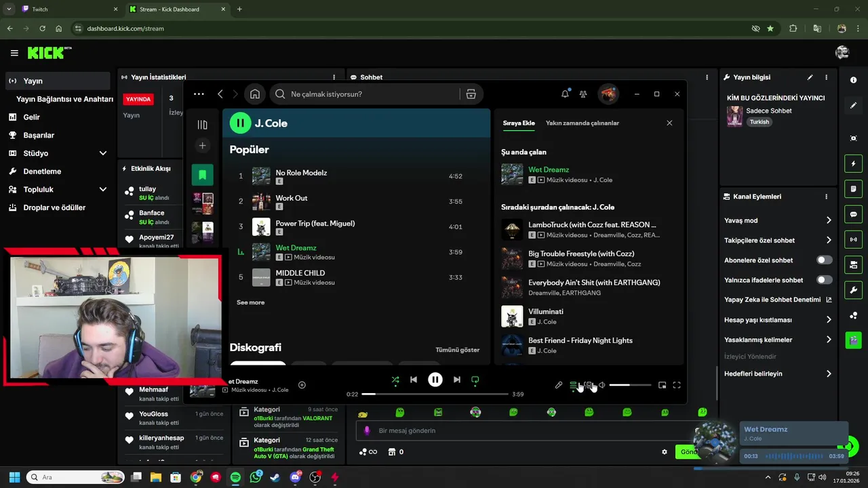Play No Role Modelz track
The height and width of the screenshot is (488, 868).
point(356,176)
